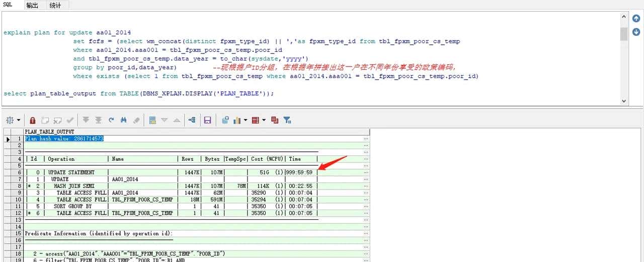Click the bar chart icon
The width and height of the screenshot is (644, 262).
[x=237, y=120]
